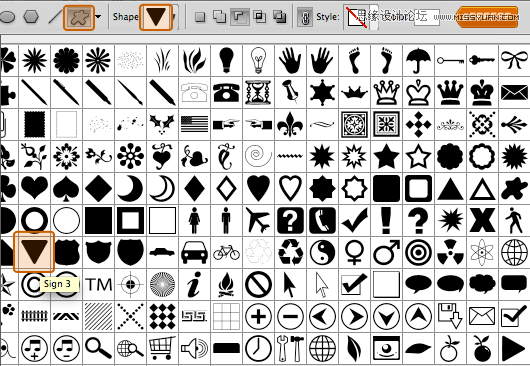Choose the outlined telephone shape
This screenshot has height=366, width=530.
(194, 93)
